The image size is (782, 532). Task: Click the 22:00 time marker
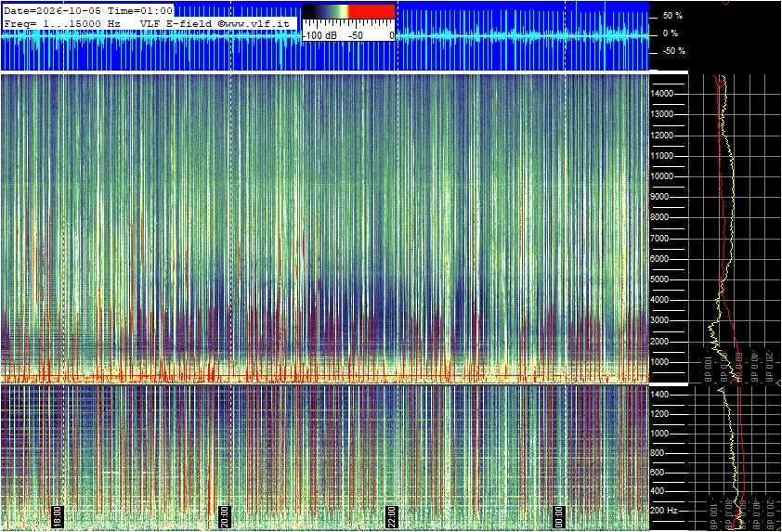coord(392,516)
